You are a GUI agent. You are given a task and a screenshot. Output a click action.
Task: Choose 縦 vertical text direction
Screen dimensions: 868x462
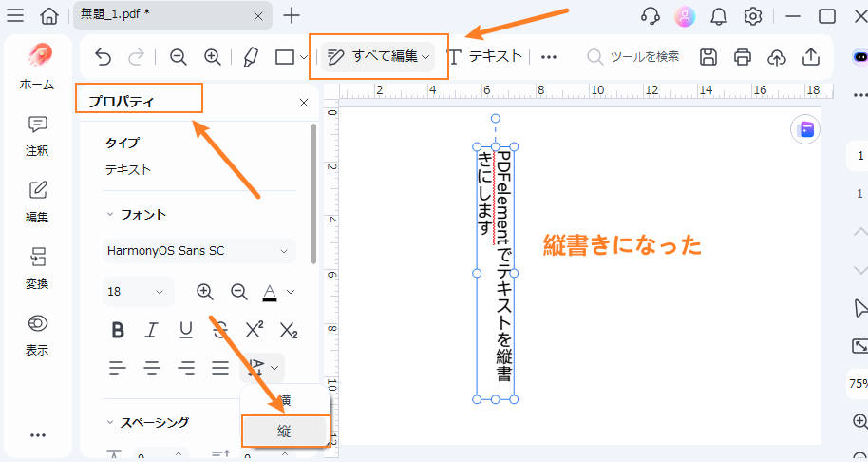click(x=285, y=431)
